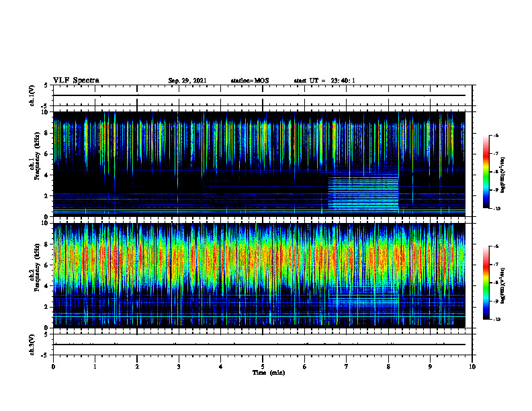Click the "5" minute tick label on x-axis
This screenshot has height=411, width=532.
point(263,367)
